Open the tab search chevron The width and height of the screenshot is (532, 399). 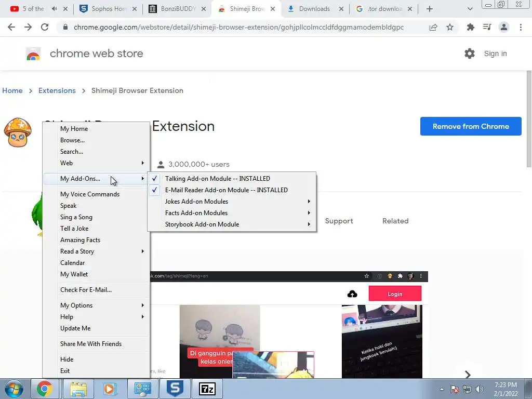pos(470,9)
